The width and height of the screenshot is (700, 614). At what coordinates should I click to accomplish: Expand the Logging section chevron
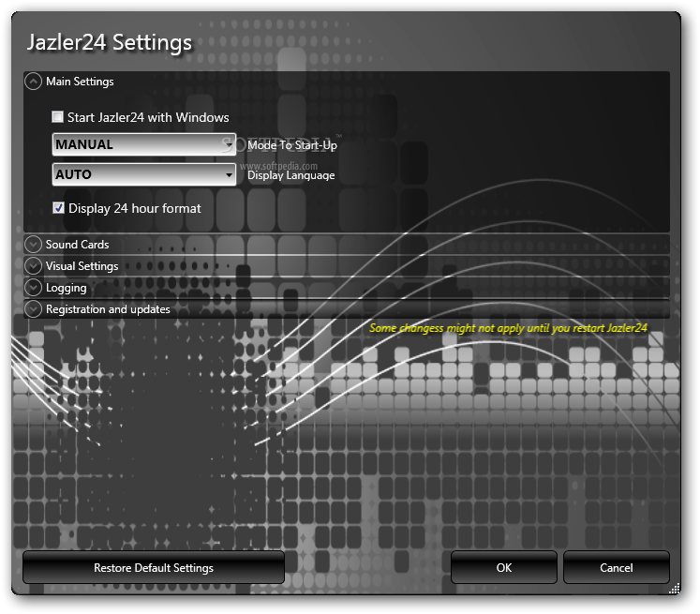[33, 287]
